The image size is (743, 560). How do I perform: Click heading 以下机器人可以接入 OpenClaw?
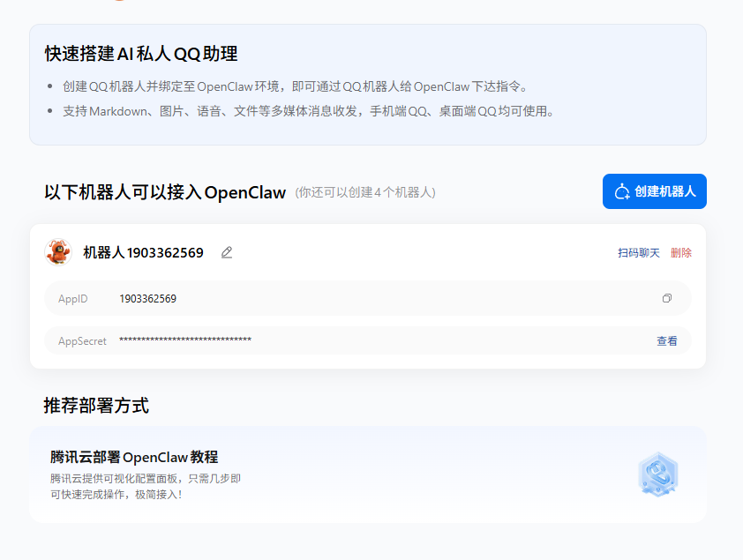[165, 192]
